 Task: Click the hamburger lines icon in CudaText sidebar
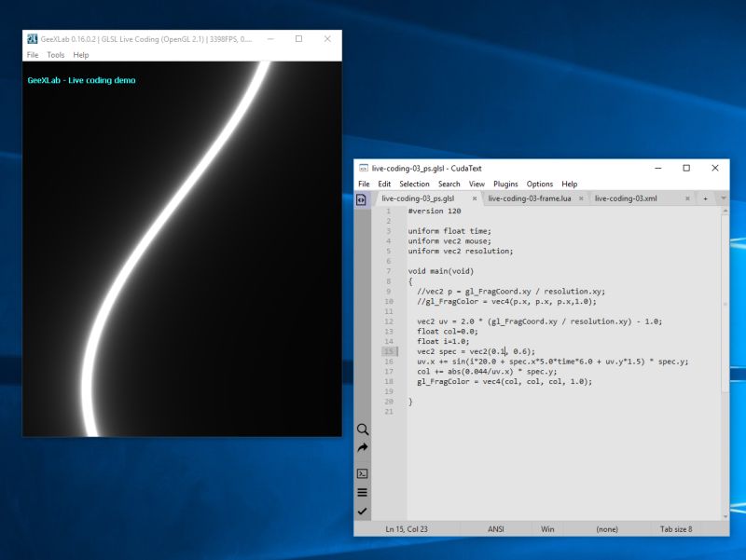pos(362,493)
